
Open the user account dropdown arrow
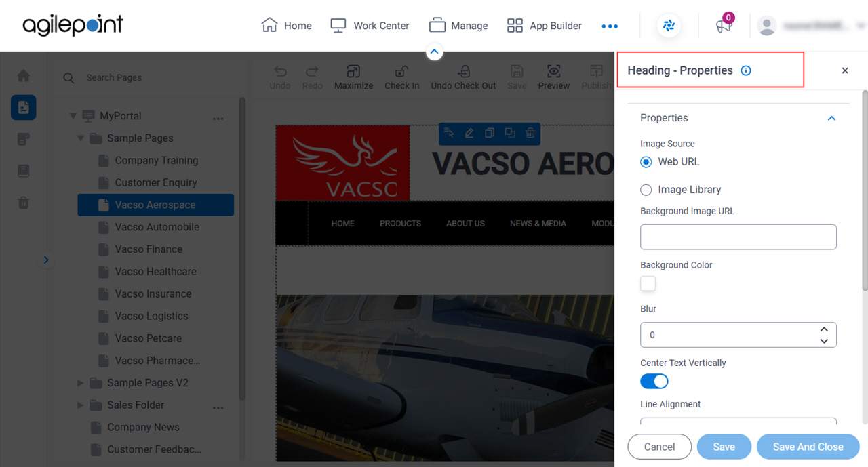click(861, 26)
